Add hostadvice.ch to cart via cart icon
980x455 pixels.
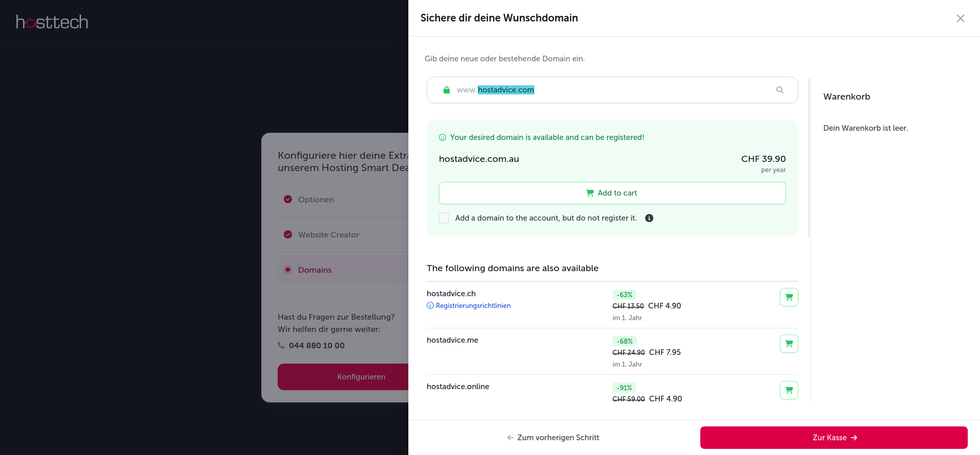click(x=789, y=297)
